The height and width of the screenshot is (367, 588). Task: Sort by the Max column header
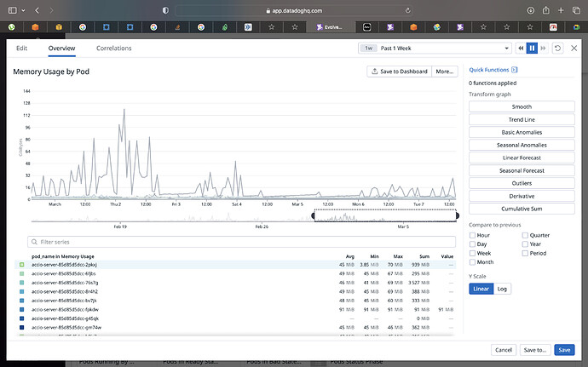click(x=398, y=256)
